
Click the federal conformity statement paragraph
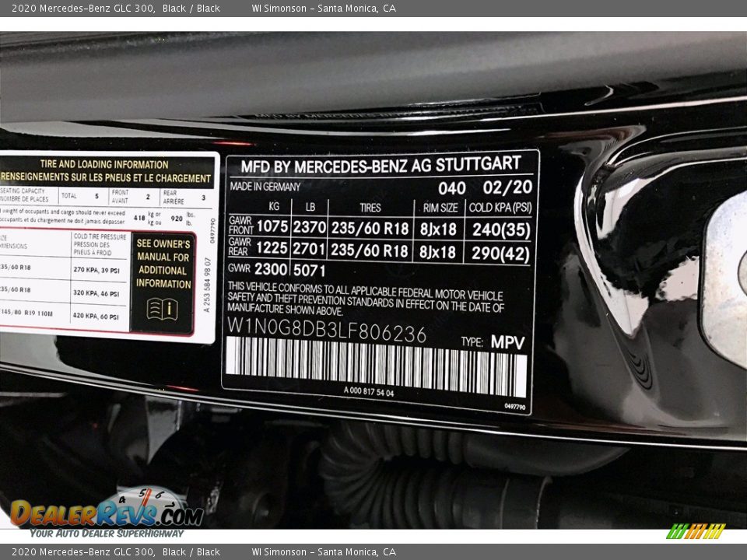tap(366, 299)
